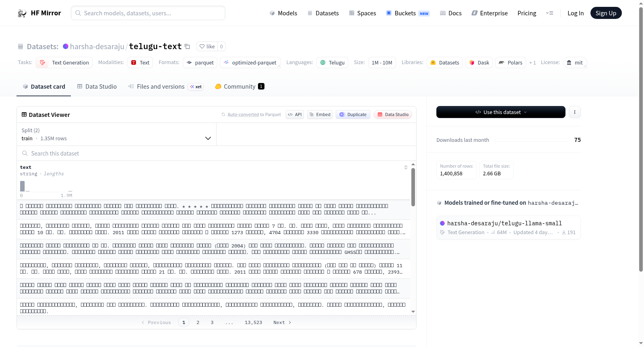Open the Datasets navigation link

click(x=323, y=13)
